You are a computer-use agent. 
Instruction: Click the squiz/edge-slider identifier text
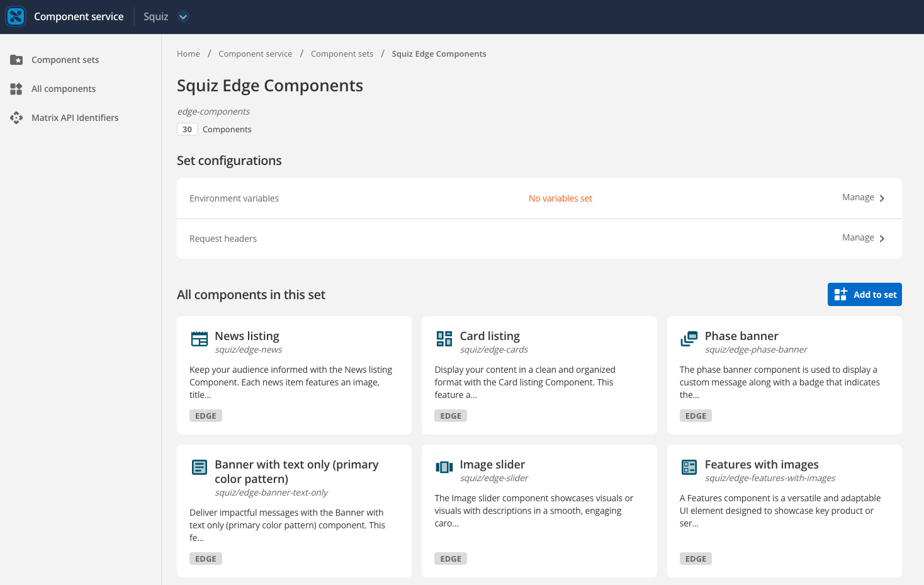click(494, 478)
